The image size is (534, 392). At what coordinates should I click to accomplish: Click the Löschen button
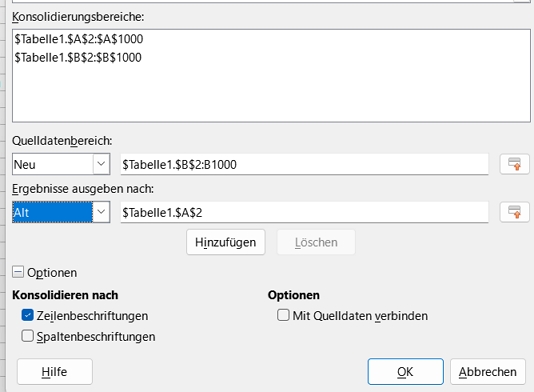316,242
